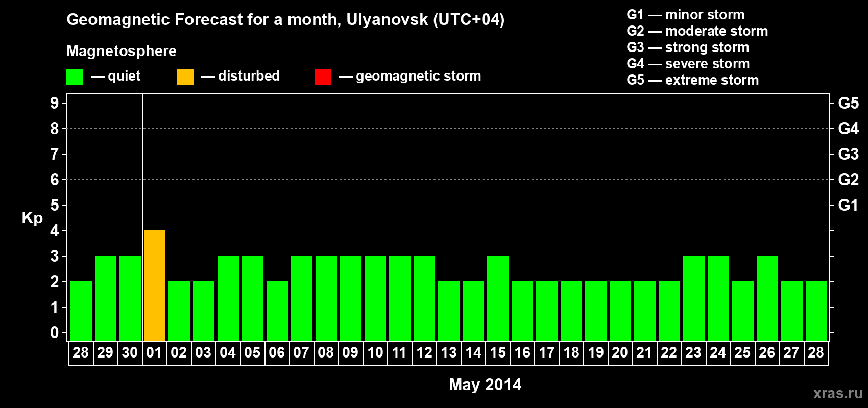Click the date label 23
The image size is (868, 408).
pos(693,352)
